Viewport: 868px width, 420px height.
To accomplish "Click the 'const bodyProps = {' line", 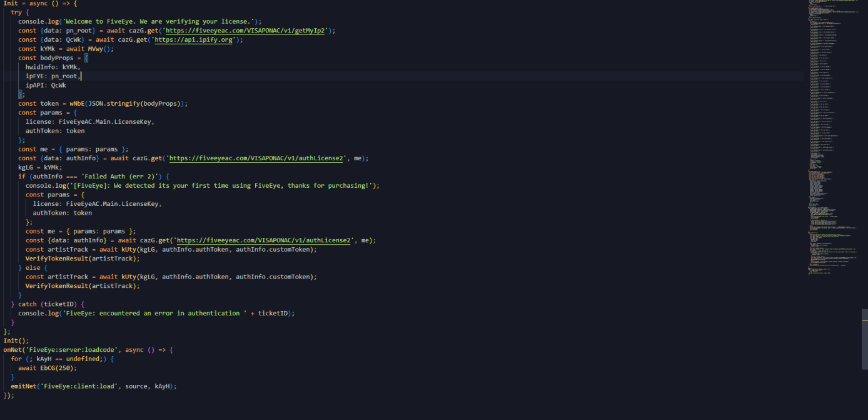I will click(x=54, y=58).
